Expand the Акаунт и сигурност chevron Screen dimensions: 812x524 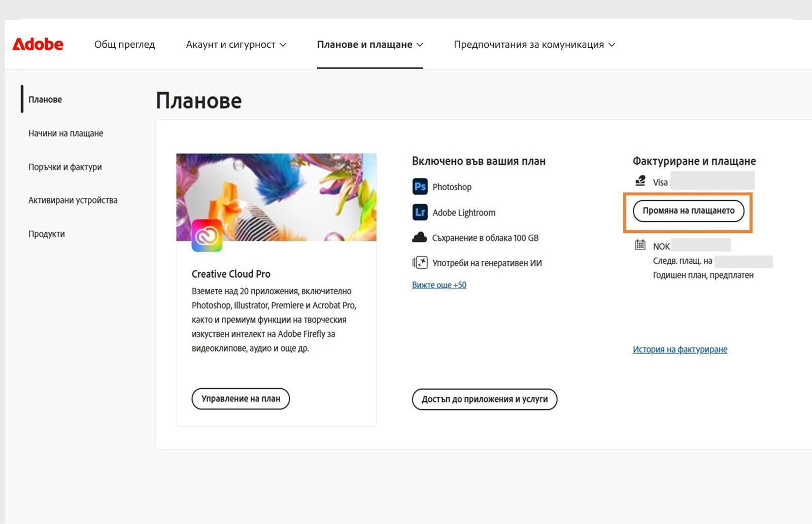point(283,45)
